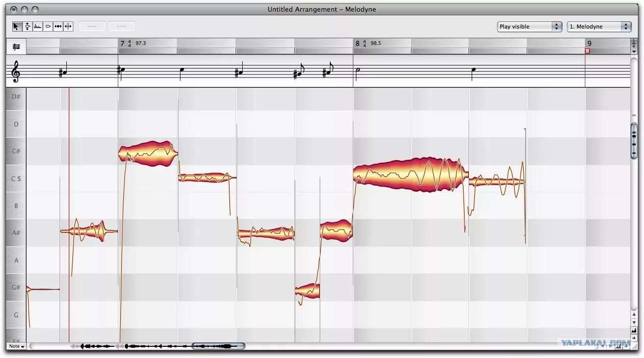The image size is (644, 358).
Task: Click the vertical zoom slider handle
Action: point(634,140)
